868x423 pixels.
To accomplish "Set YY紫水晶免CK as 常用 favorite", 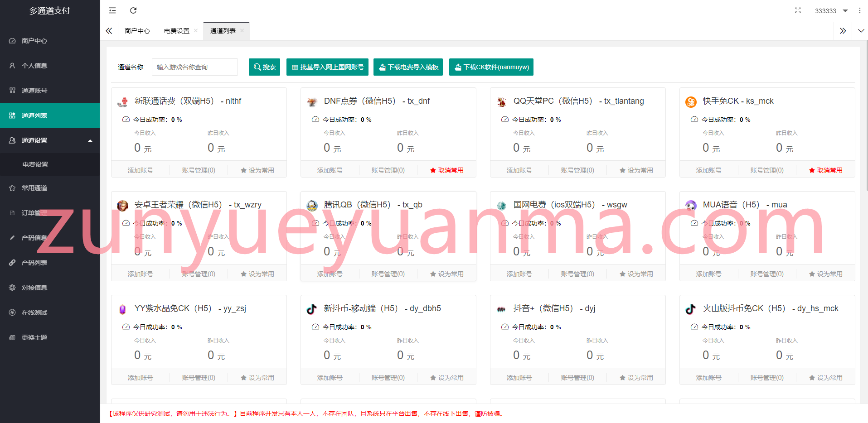I will pyautogui.click(x=257, y=378).
